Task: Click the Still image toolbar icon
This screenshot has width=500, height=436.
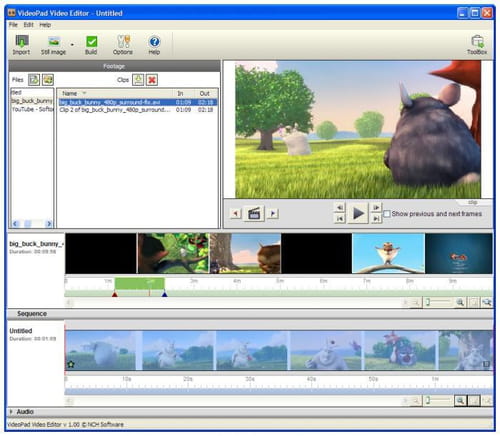Action: [53, 45]
